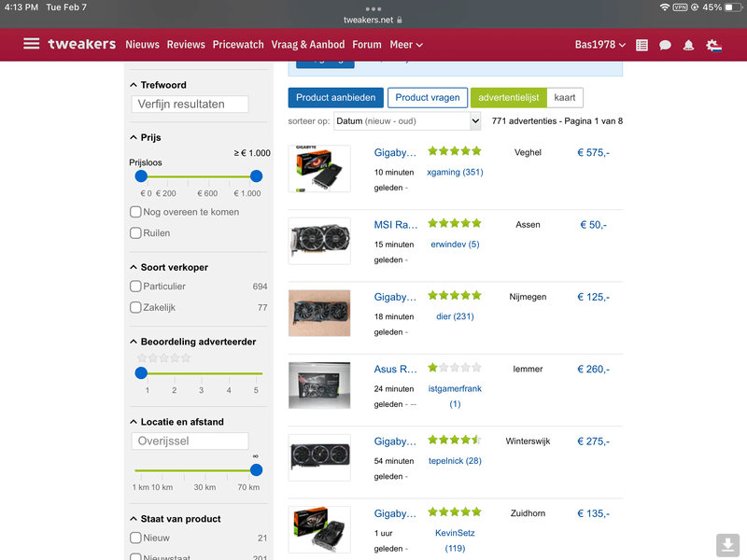This screenshot has height=560, width=747.
Task: Tap the download arrow icon at bottom right
Action: (x=727, y=545)
